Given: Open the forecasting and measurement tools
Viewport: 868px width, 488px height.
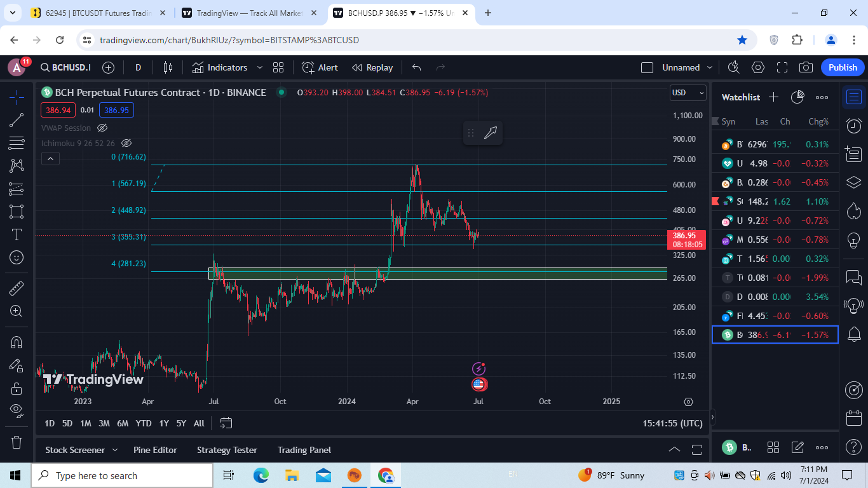Looking at the screenshot, I should 17,188.
